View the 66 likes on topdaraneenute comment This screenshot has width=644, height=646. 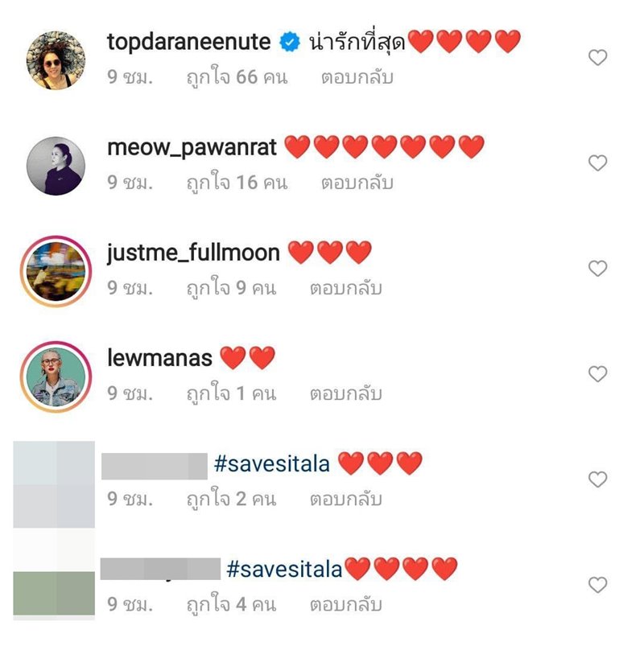pos(237,76)
